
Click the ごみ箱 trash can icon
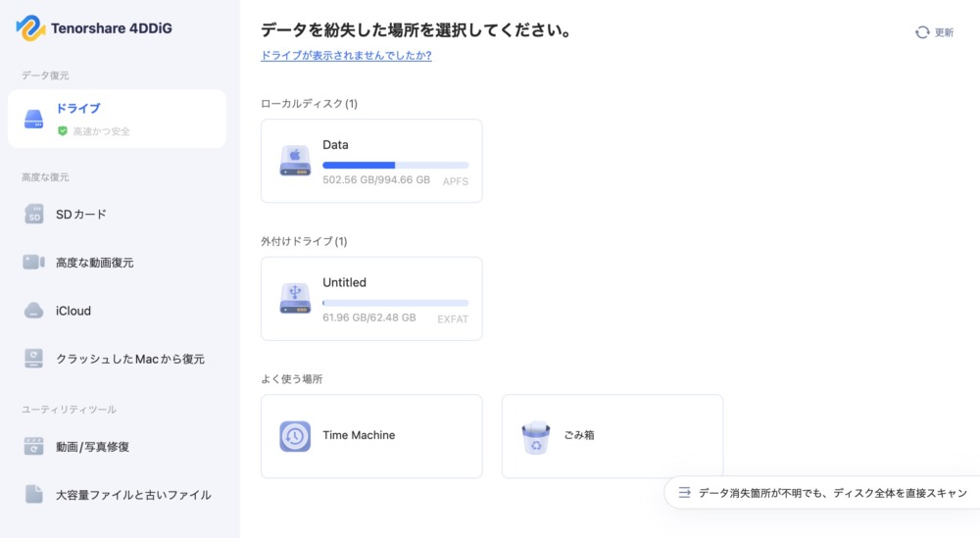coord(536,437)
